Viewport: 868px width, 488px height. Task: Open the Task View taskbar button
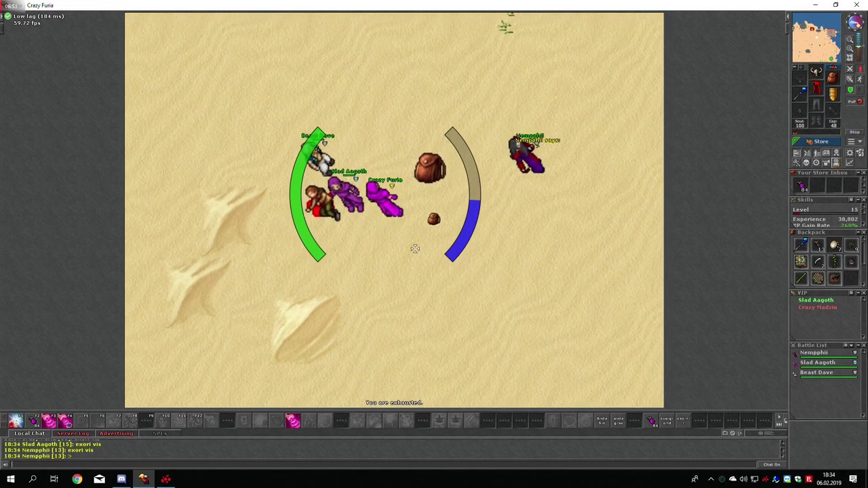point(54,479)
